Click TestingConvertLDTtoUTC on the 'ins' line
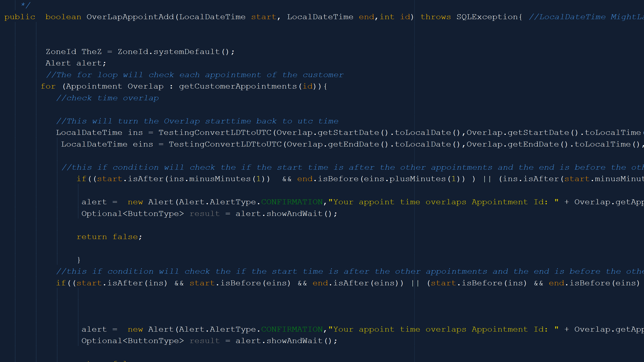Viewport: 644px width, 362px height. click(215, 133)
